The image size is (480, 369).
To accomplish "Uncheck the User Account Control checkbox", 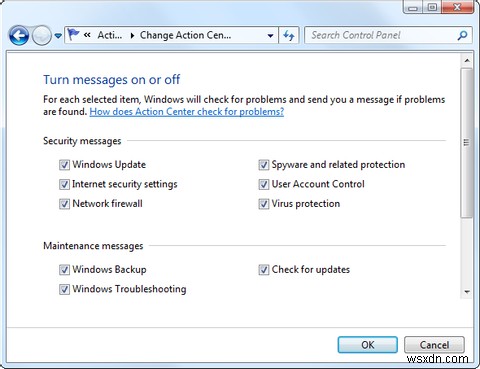I will [263, 184].
